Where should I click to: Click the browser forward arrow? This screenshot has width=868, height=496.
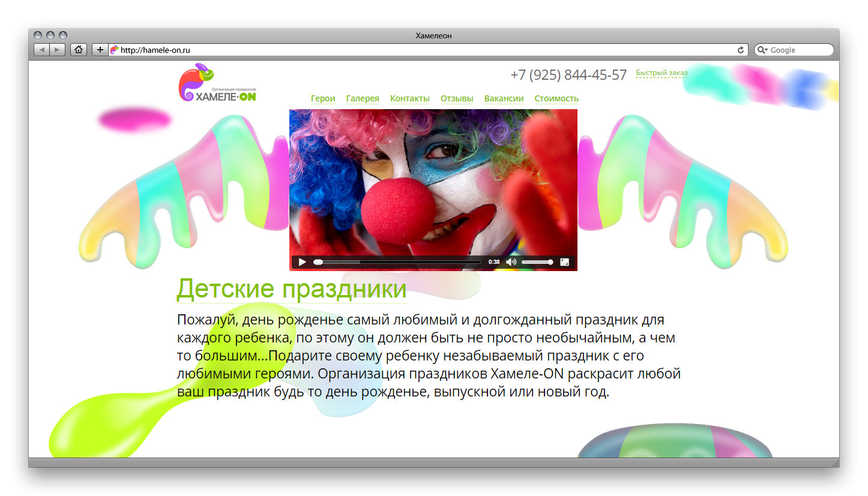[57, 50]
